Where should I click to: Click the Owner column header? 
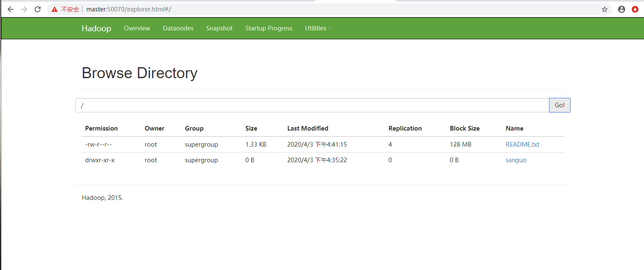coord(154,128)
